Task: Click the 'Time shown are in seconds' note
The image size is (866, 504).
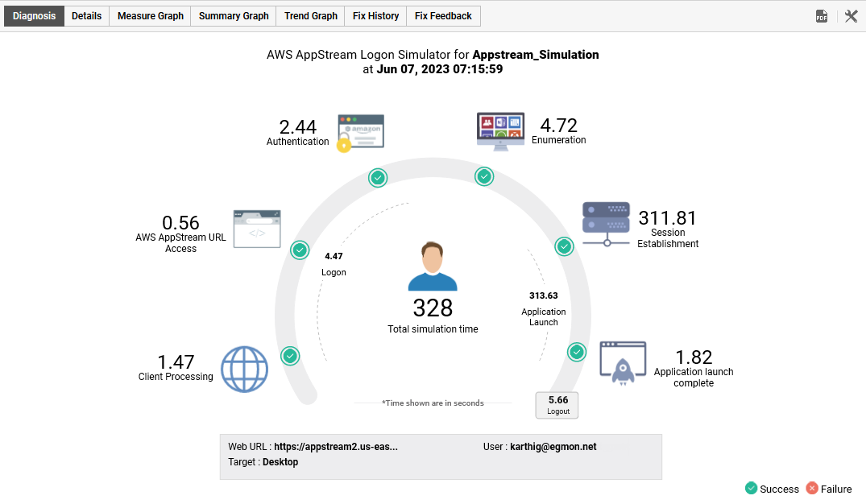Action: click(x=433, y=403)
